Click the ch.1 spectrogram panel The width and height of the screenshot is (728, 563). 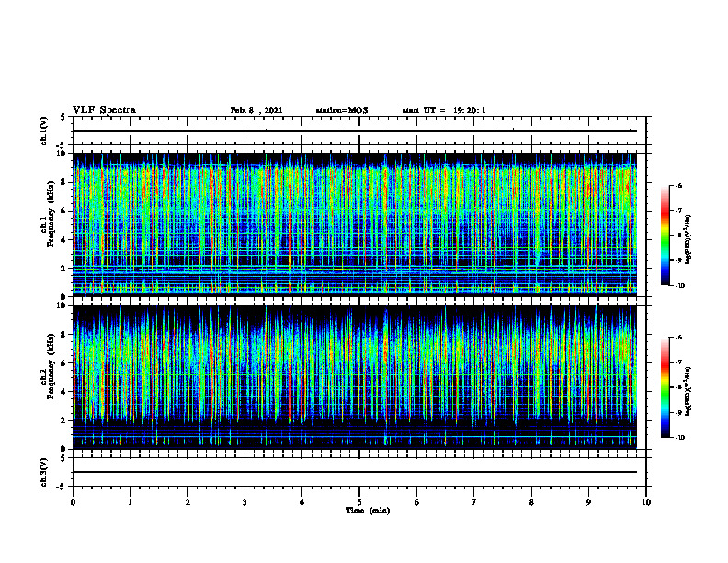pyautogui.click(x=355, y=224)
